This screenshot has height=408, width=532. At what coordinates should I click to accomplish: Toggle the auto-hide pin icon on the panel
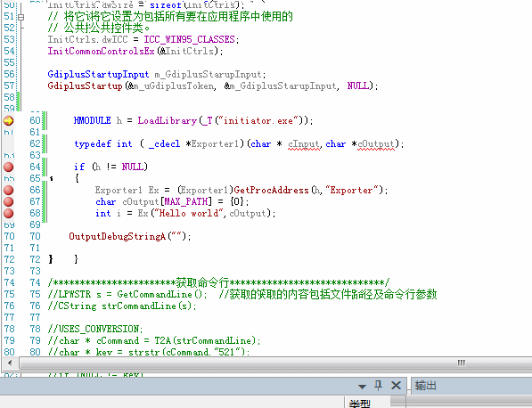[x=379, y=385]
